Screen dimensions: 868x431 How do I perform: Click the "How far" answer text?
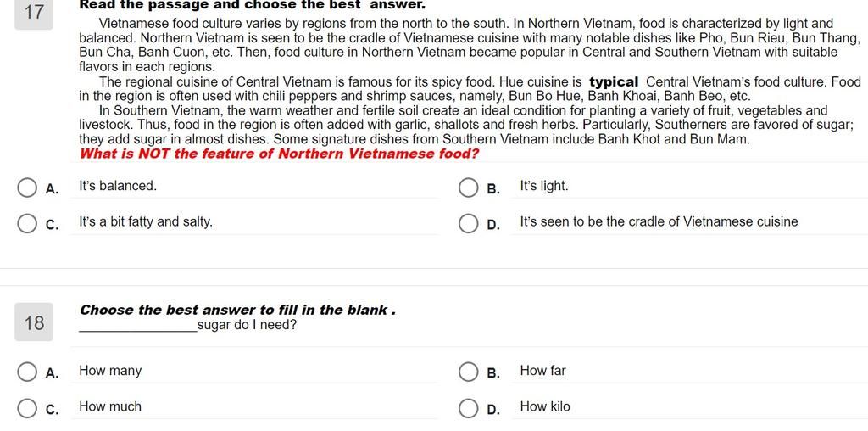pyautogui.click(x=543, y=371)
